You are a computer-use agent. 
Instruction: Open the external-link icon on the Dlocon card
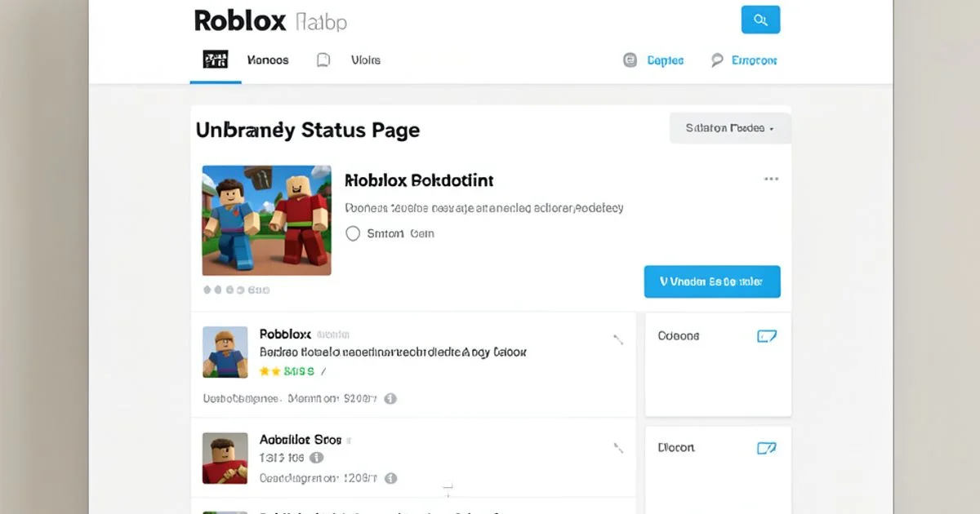[x=766, y=447]
